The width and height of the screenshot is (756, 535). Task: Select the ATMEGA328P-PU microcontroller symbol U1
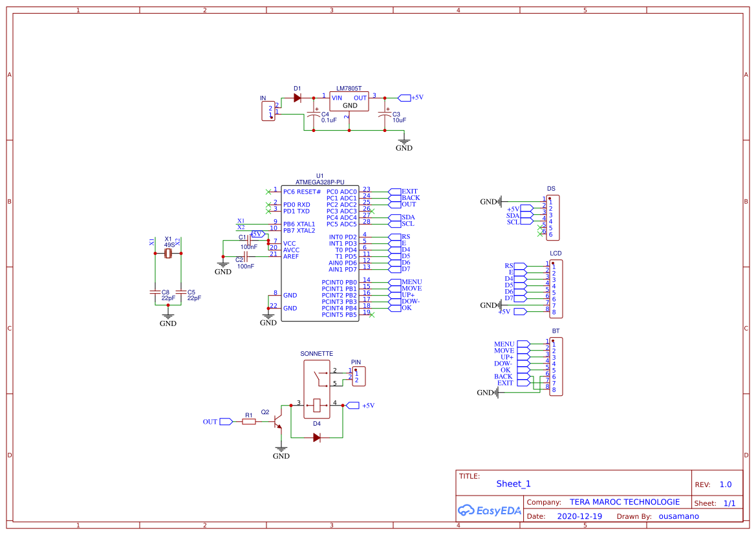[321, 252]
